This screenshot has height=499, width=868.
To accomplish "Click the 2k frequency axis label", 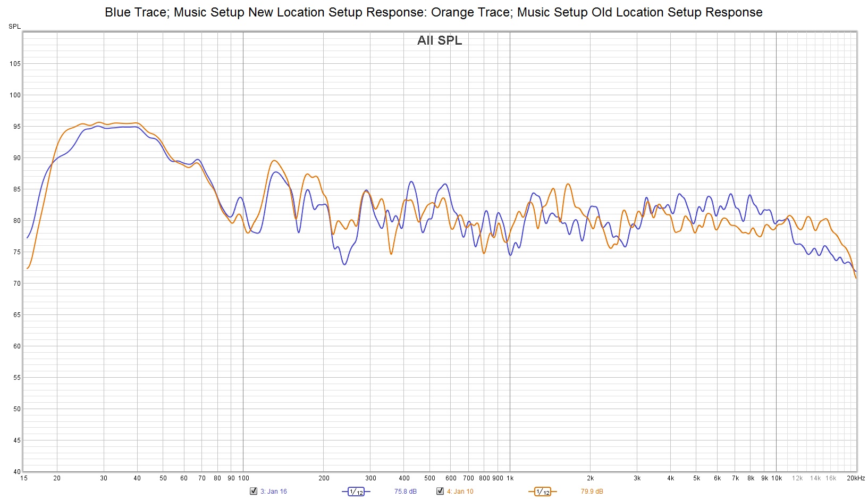I will click(x=590, y=478).
